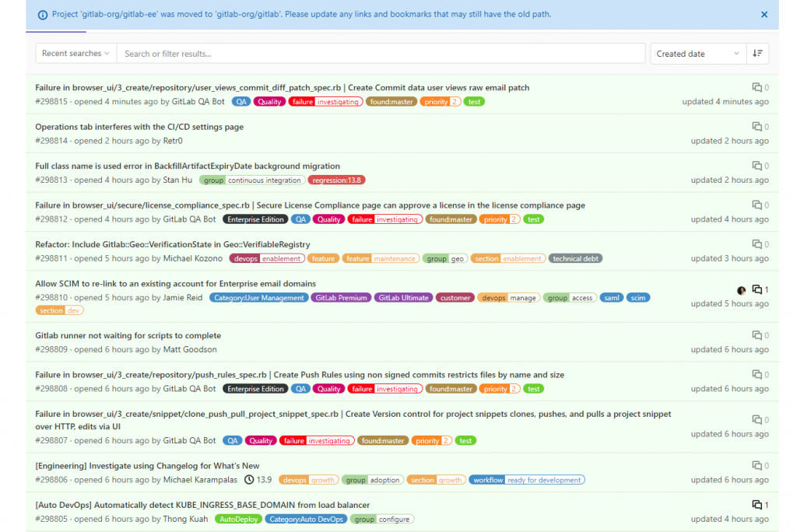Screen dimensions: 797x532
Task: Click the devops enablement label
Action: coord(267,259)
